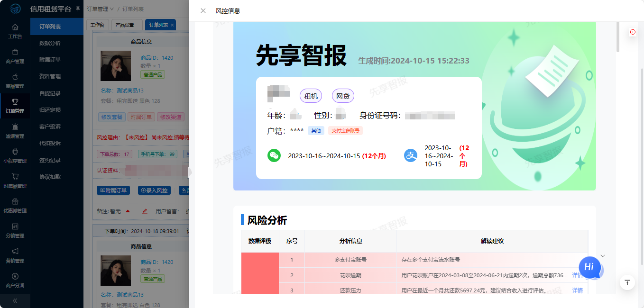This screenshot has height=308, width=644.
Task: Click the back-to-top arrow button
Action: (627, 282)
